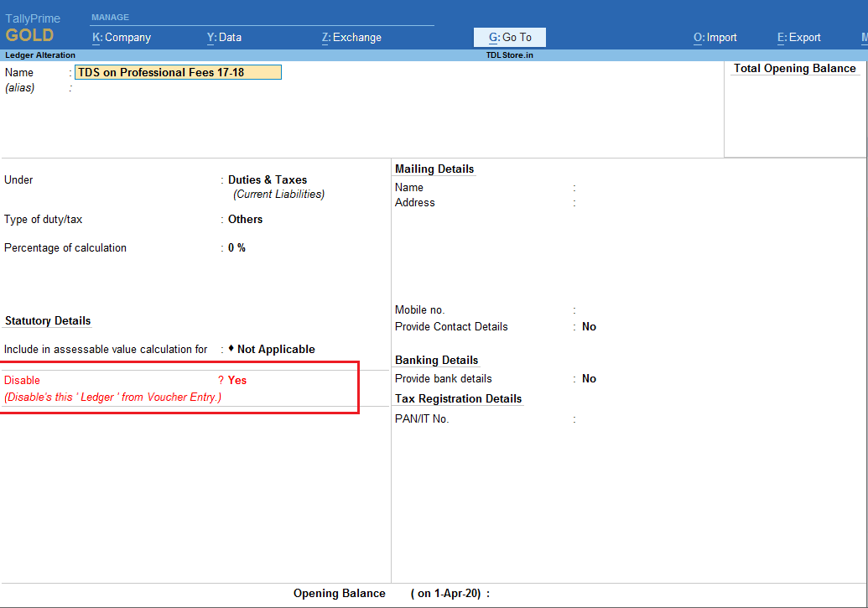The image size is (868, 608).
Task: Open the Y: Data menu
Action: [x=224, y=37]
